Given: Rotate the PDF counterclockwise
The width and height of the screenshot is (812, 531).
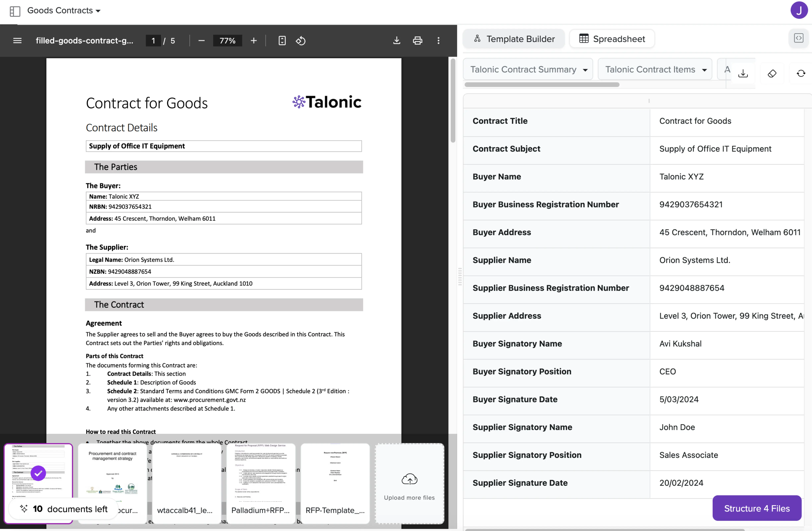Looking at the screenshot, I should [301, 41].
